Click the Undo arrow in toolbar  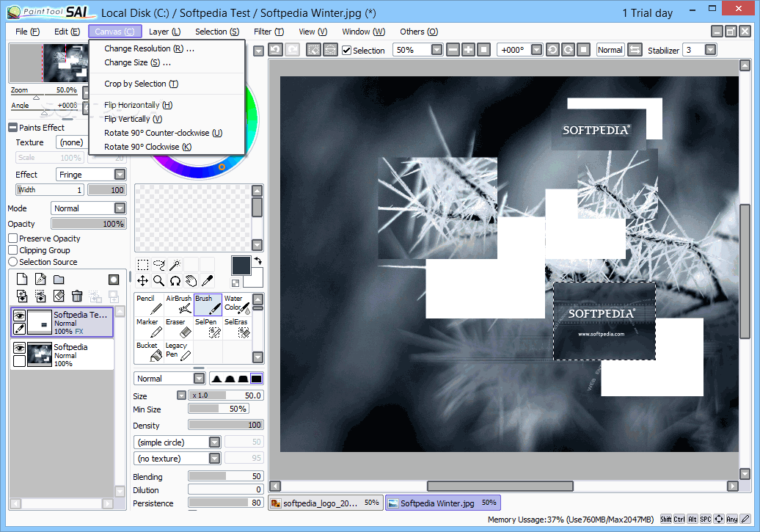[x=275, y=49]
